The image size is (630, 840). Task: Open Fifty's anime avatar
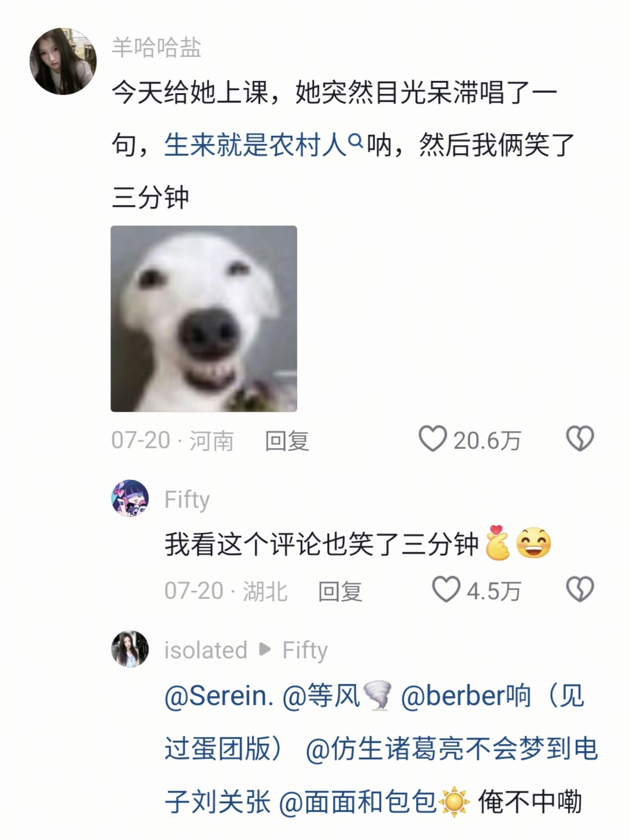pyautogui.click(x=130, y=499)
